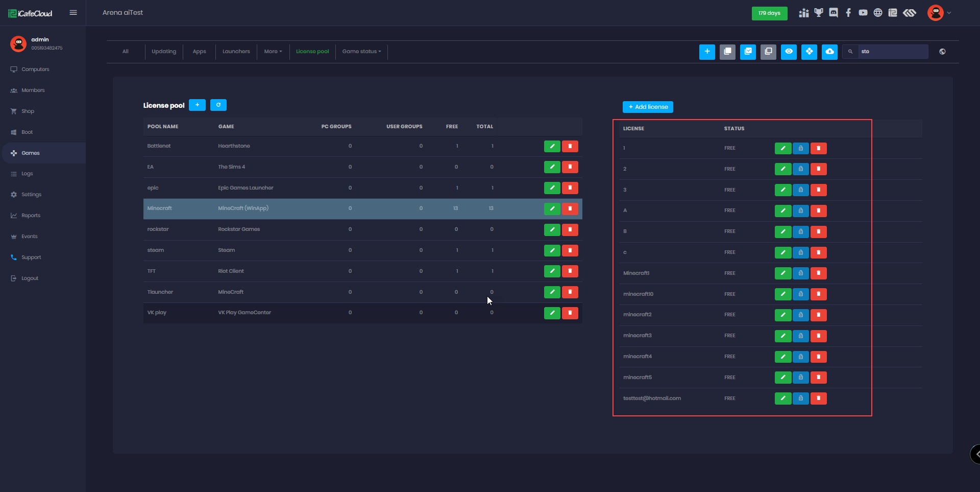The width and height of the screenshot is (980, 492).
Task: Click the cloud download icon in the toolbar
Action: [x=829, y=52]
